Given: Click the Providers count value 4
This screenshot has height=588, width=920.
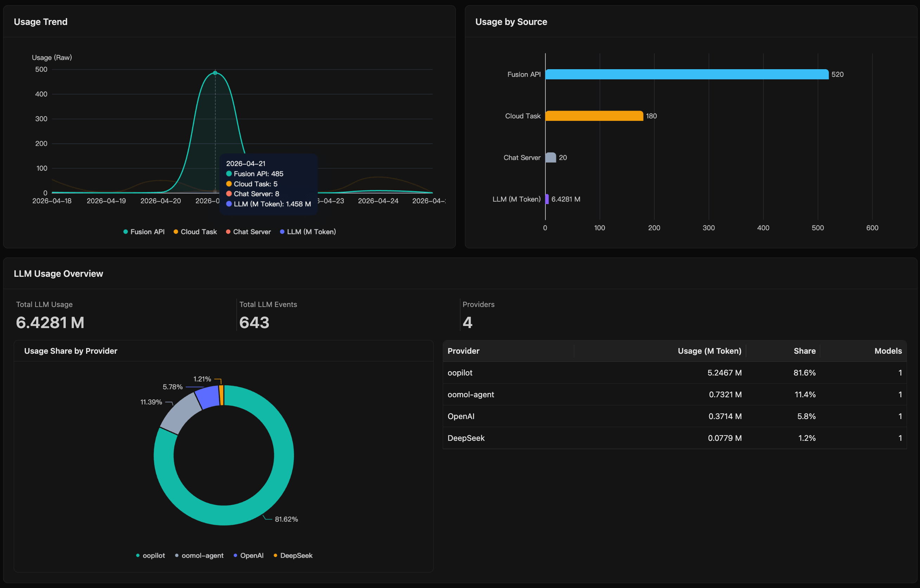Looking at the screenshot, I should 467,323.
